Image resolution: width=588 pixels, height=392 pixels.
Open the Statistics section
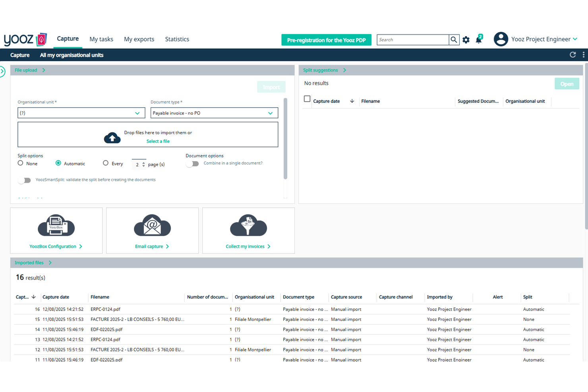click(x=177, y=39)
